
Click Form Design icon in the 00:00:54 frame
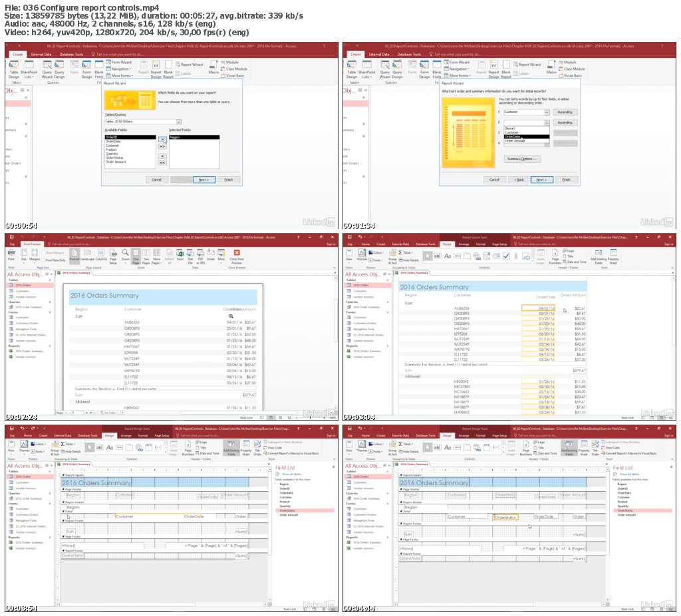(87, 69)
